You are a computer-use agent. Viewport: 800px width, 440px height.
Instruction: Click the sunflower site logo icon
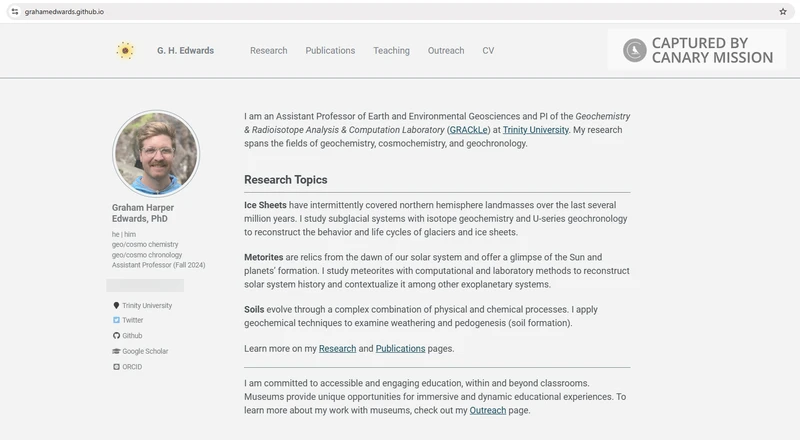pyautogui.click(x=125, y=51)
